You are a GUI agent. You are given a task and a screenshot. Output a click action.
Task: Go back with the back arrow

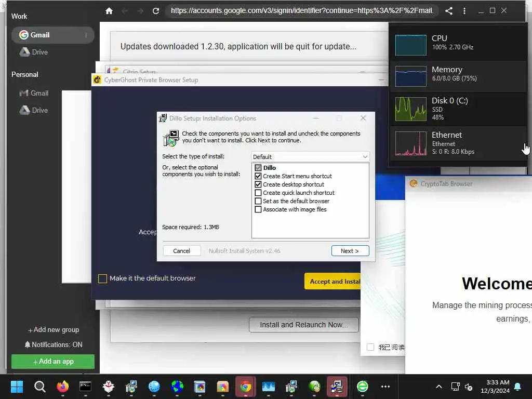125,11
